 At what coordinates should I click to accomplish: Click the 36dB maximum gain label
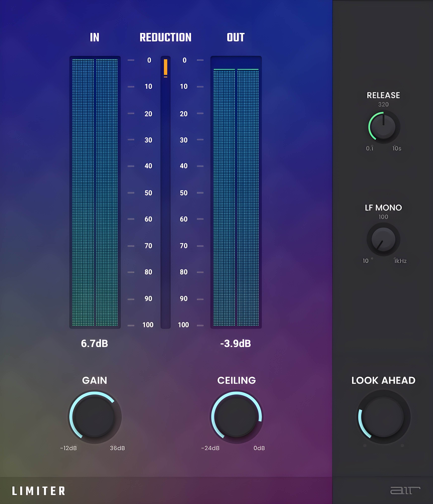coord(117,448)
